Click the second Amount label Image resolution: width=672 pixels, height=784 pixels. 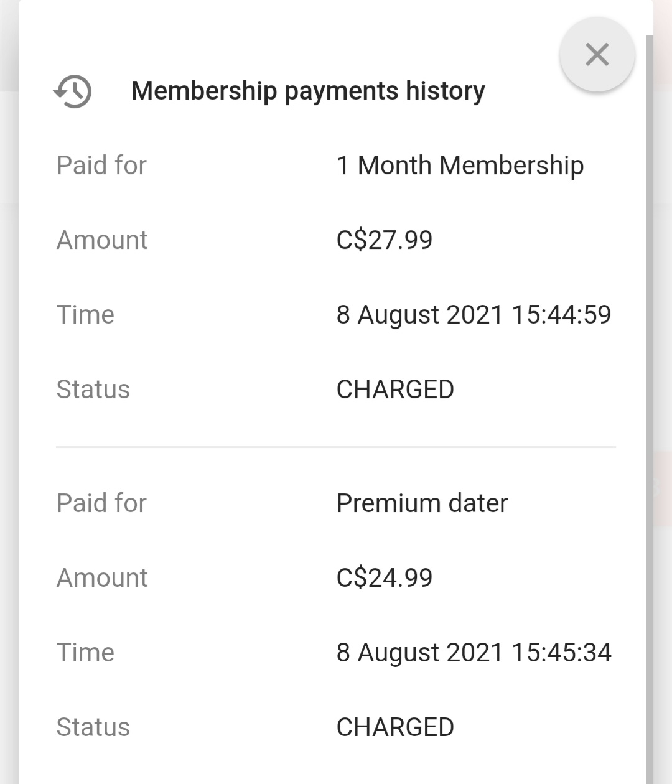pos(102,578)
